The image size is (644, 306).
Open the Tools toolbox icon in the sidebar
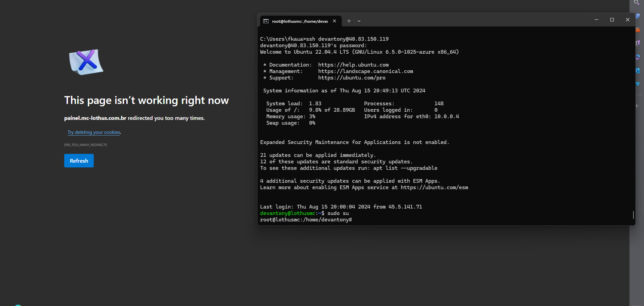click(x=638, y=30)
